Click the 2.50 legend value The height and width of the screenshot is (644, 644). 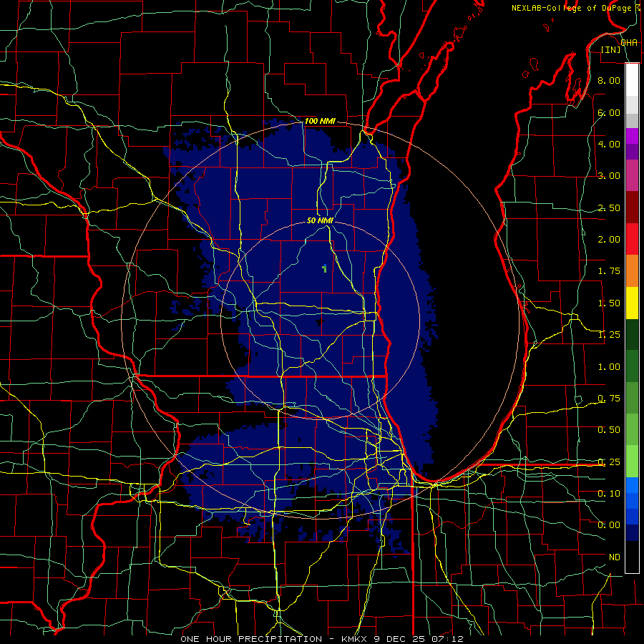[609, 208]
